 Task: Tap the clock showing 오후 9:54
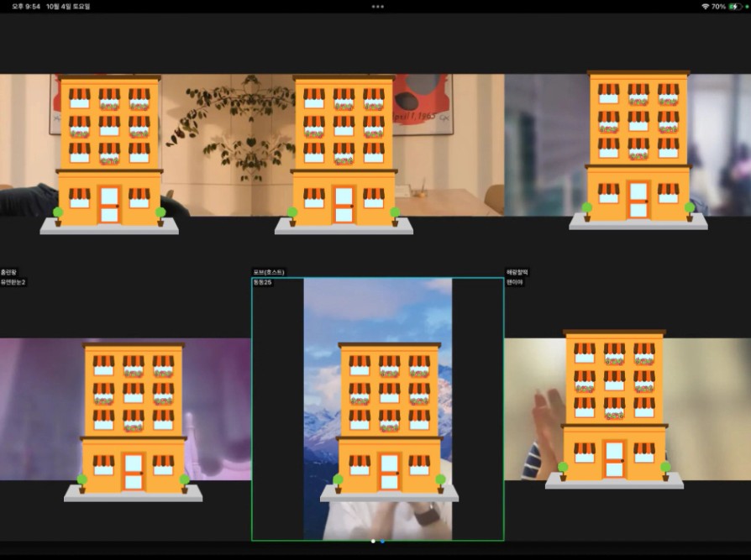point(24,6)
